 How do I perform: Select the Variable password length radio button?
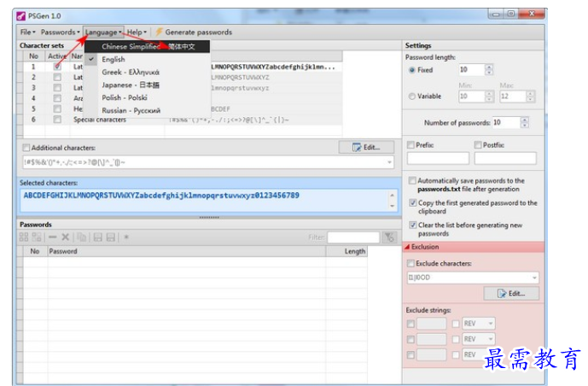tap(412, 96)
